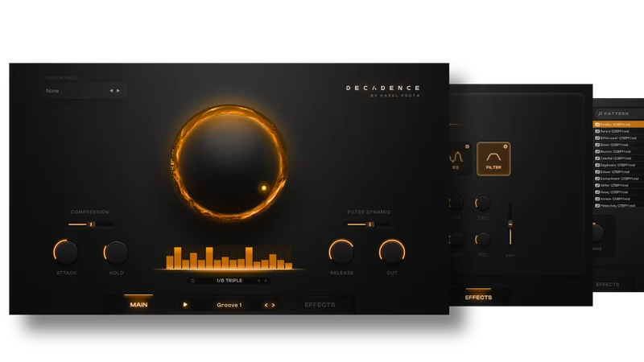The height and width of the screenshot is (362, 644).
Task: Select the highlighted Fireflies pattern file
Action: tap(618, 125)
